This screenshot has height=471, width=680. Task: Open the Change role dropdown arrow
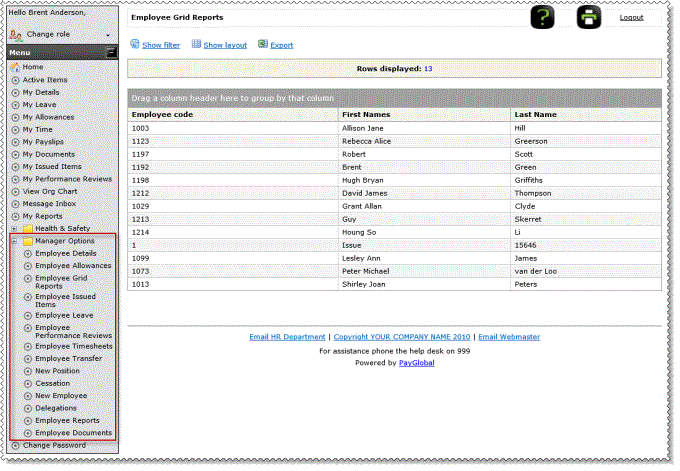click(x=107, y=35)
